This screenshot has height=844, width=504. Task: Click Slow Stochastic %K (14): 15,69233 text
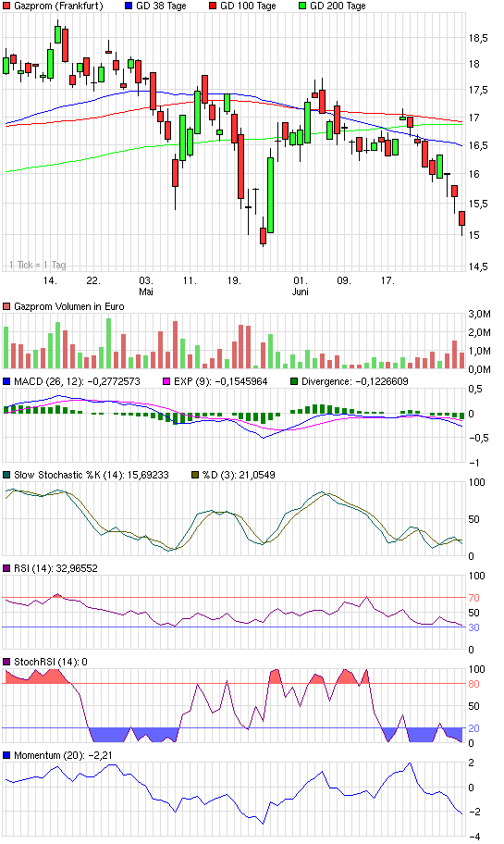[x=92, y=476]
